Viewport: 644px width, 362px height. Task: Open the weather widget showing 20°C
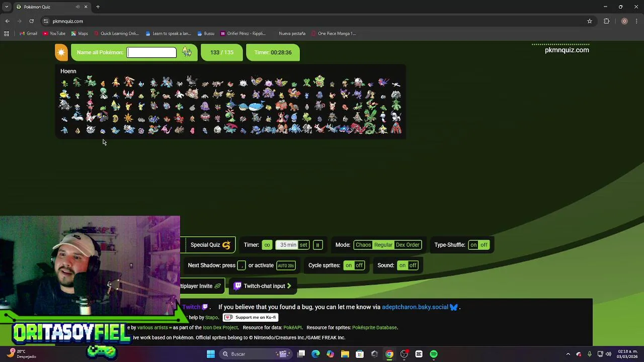coord(20,354)
